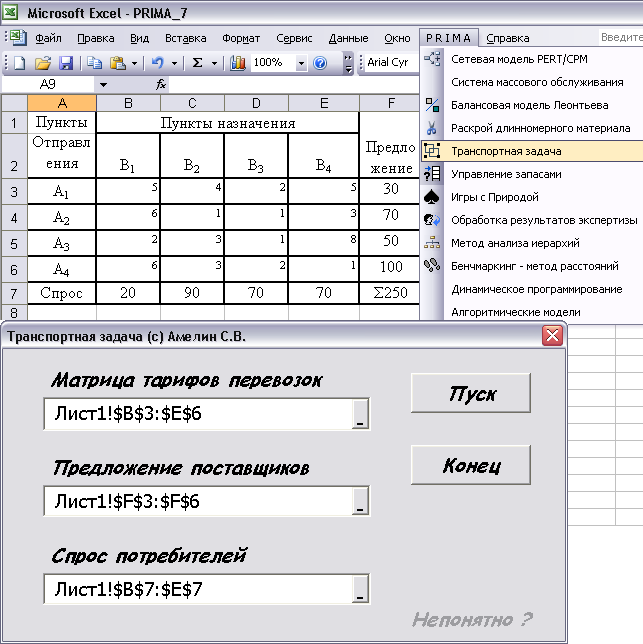The image size is (643, 644).
Task: Click the Open folder toolbar icon
Action: click(x=43, y=63)
